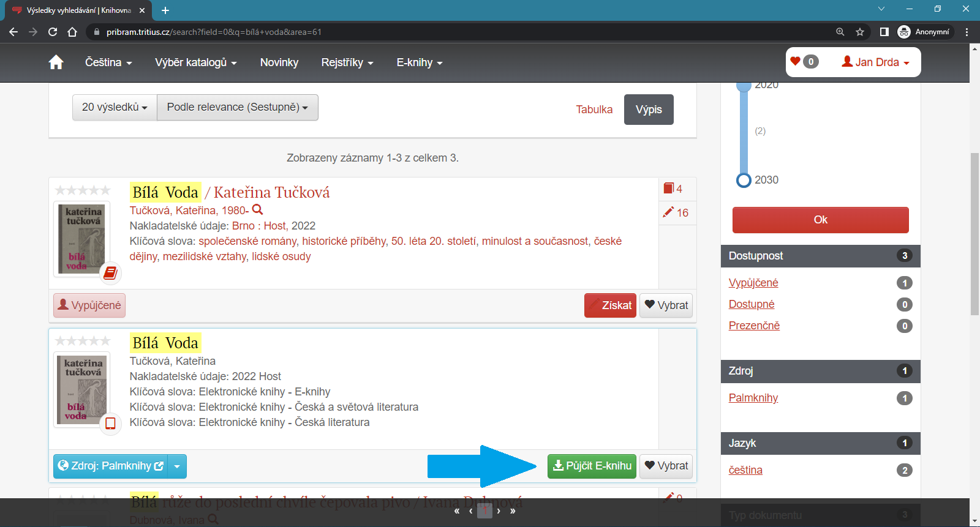Screen dimensions: 980x527
Task: Expand the Rejstříky menu
Action: [347, 62]
